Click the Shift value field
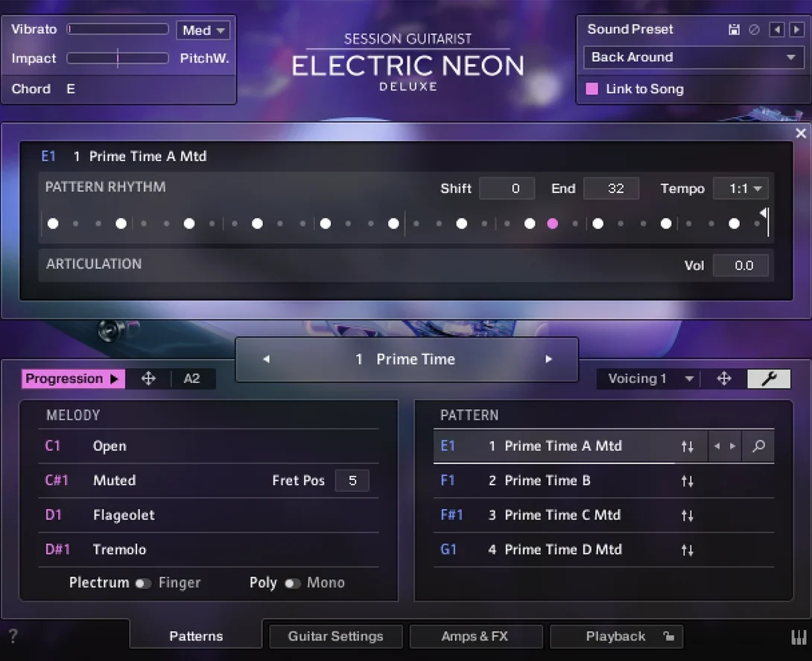The width and height of the screenshot is (812, 661). tap(507, 188)
